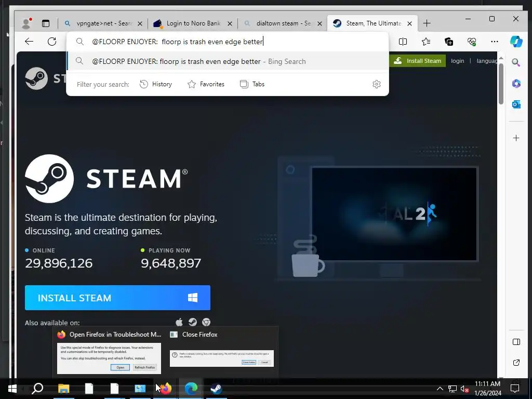Click the Steam Deck platform icon
The width and height of the screenshot is (532, 399).
pyautogui.click(x=192, y=322)
